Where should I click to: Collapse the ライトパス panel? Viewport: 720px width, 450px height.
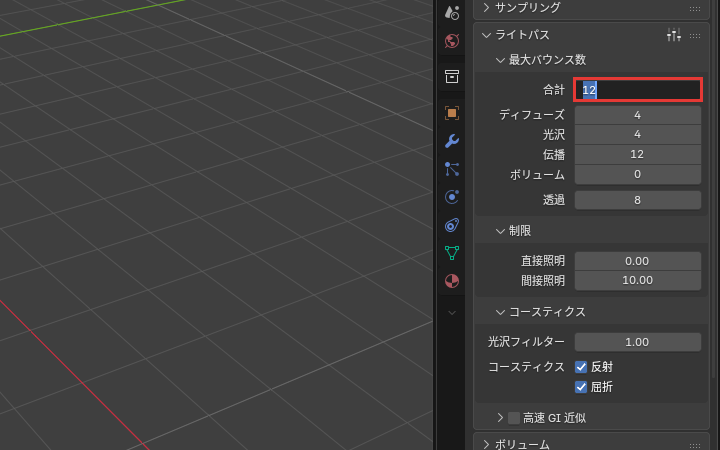pos(487,35)
